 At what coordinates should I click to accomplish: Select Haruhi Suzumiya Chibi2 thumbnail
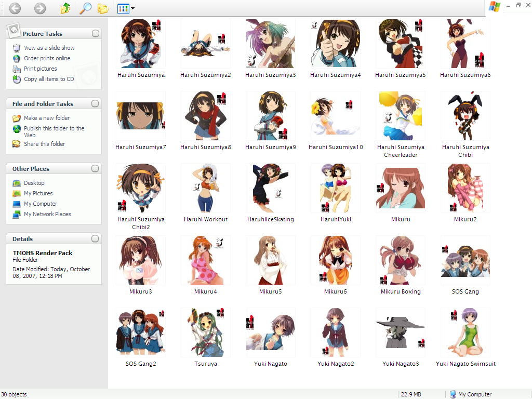click(x=141, y=188)
